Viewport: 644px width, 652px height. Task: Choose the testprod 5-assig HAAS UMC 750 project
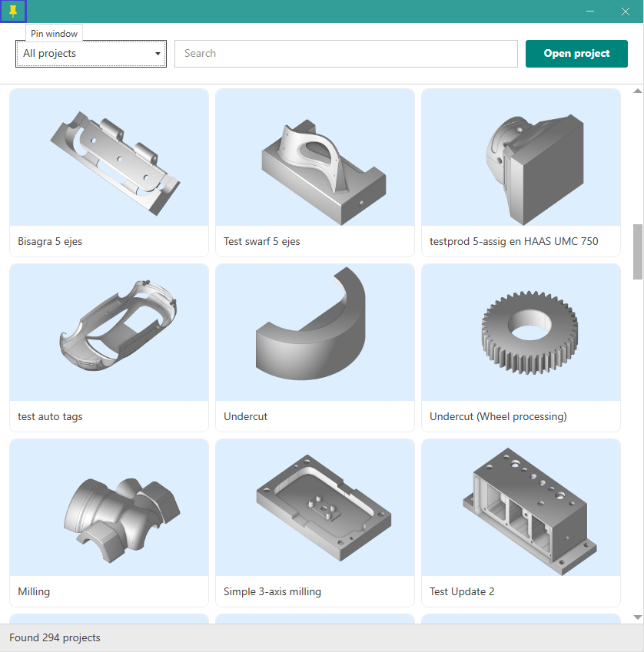point(521,157)
